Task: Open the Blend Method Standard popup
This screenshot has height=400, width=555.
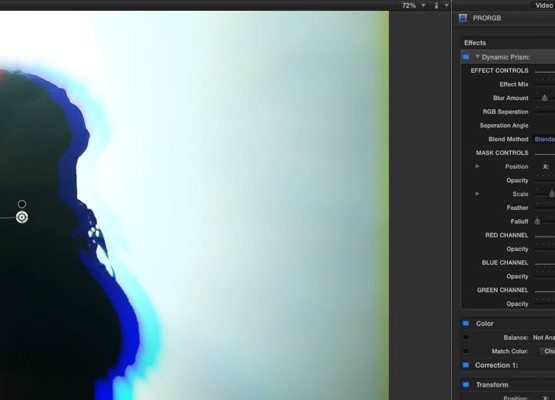Action: point(545,139)
